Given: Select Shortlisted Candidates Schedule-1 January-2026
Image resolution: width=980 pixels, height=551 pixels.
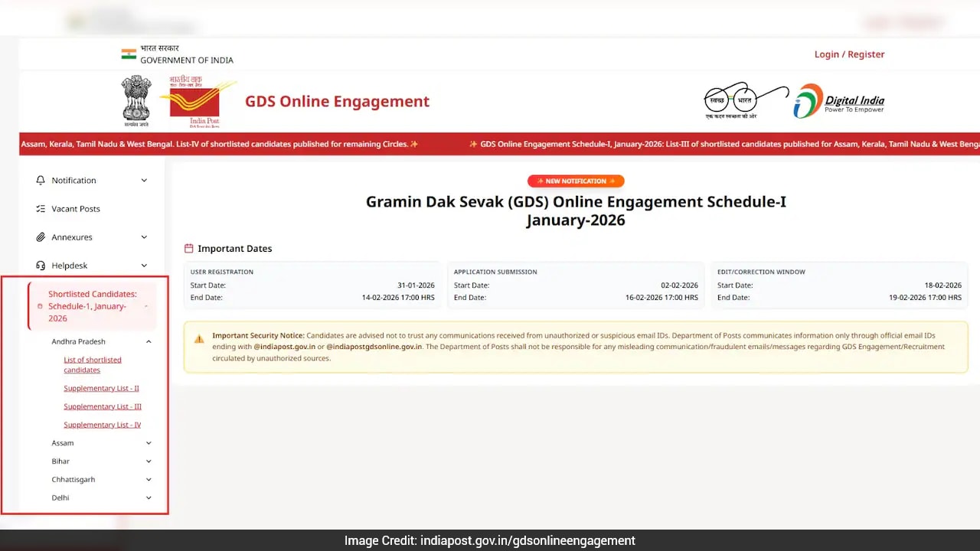Looking at the screenshot, I should coord(92,306).
